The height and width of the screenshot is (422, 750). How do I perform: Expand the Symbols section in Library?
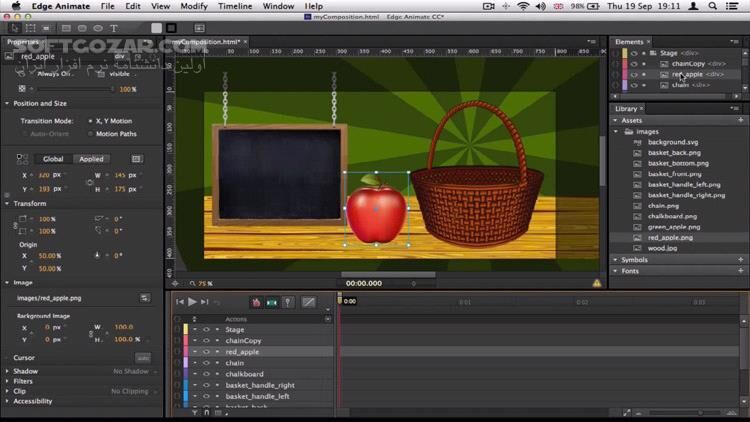click(615, 260)
